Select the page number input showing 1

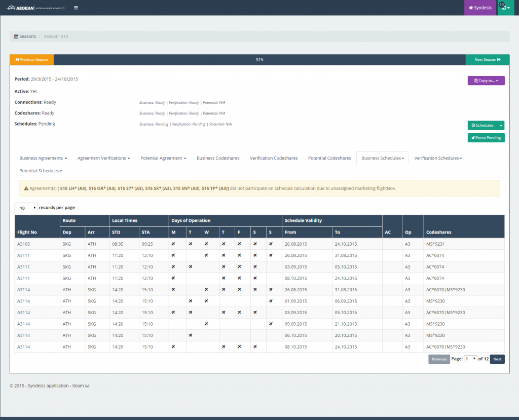point(470,359)
